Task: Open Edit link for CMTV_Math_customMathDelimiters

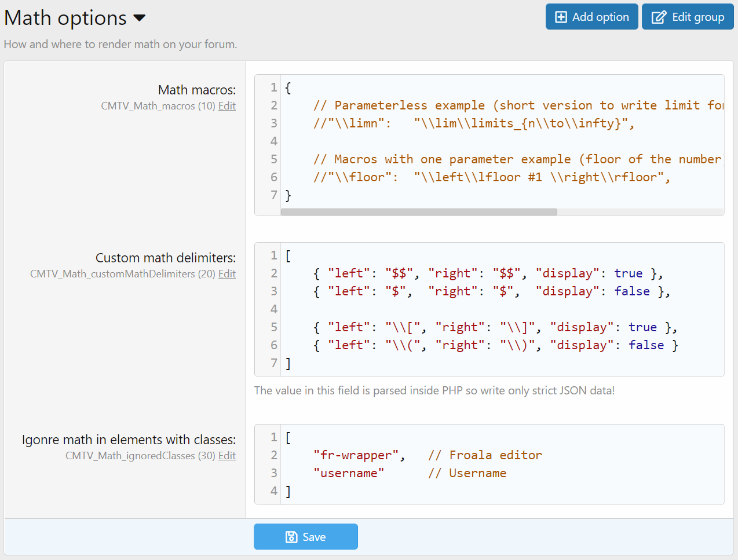Action: 226,274
